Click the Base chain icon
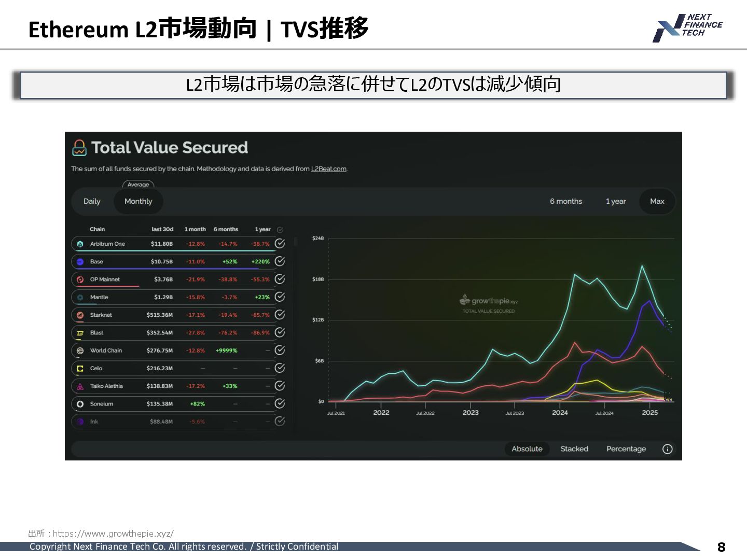The image size is (747, 560). coord(80,262)
